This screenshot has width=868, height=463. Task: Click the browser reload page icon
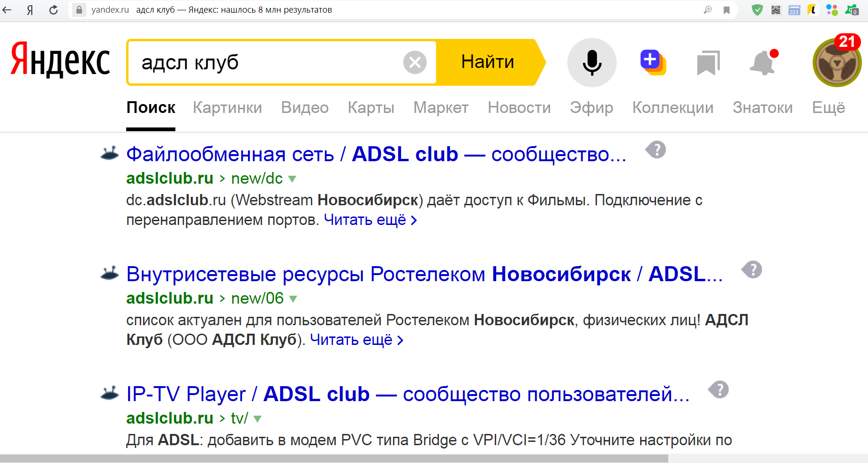[53, 10]
